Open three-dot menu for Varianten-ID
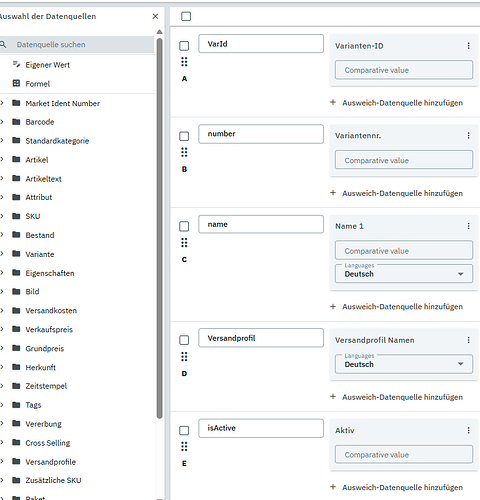The width and height of the screenshot is (480, 500). pos(468,46)
